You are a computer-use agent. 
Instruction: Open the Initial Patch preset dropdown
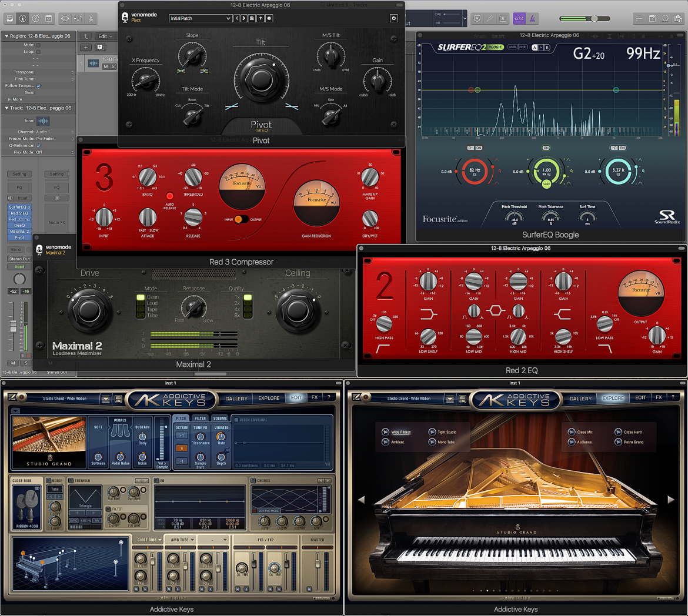pos(201,18)
